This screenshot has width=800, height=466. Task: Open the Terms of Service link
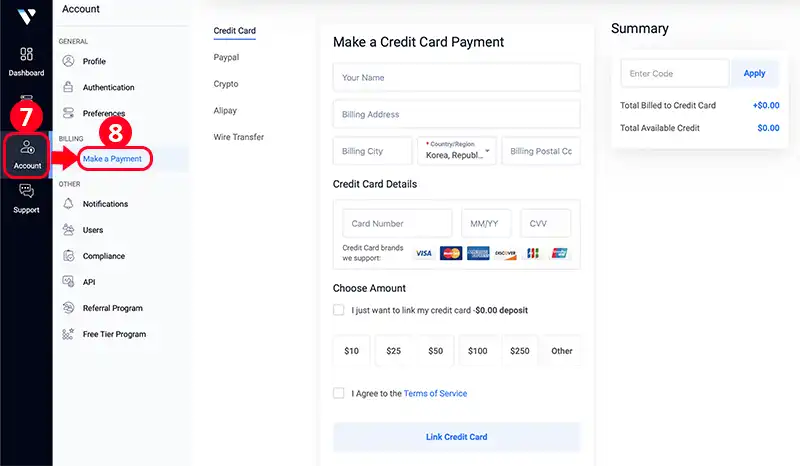click(435, 394)
